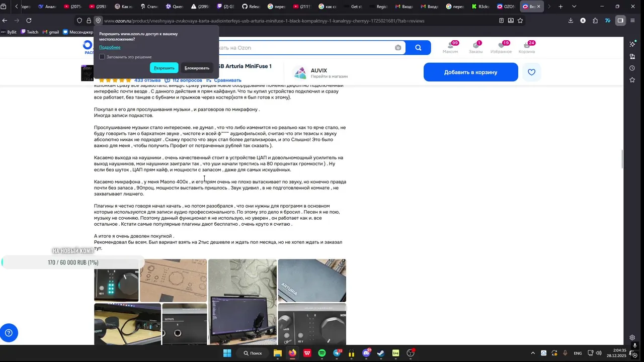
Task: Open the gmail bookmark
Action: [x=50, y=32]
